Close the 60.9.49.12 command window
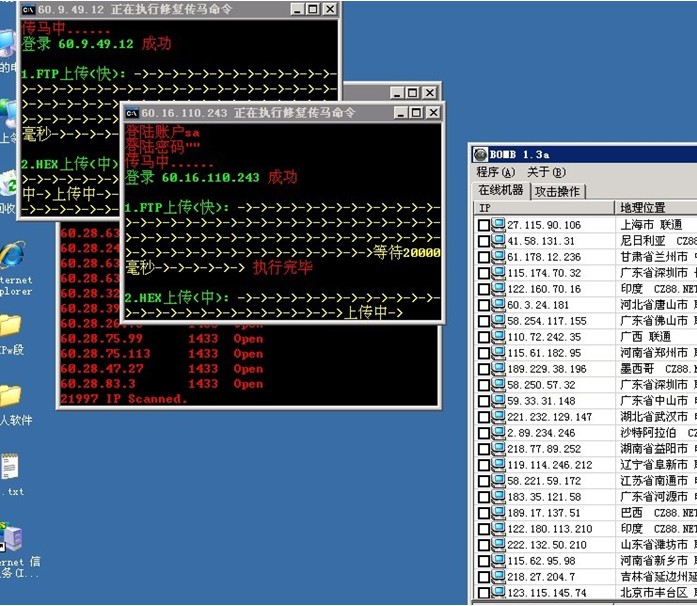The width and height of the screenshot is (697, 606). tap(329, 9)
